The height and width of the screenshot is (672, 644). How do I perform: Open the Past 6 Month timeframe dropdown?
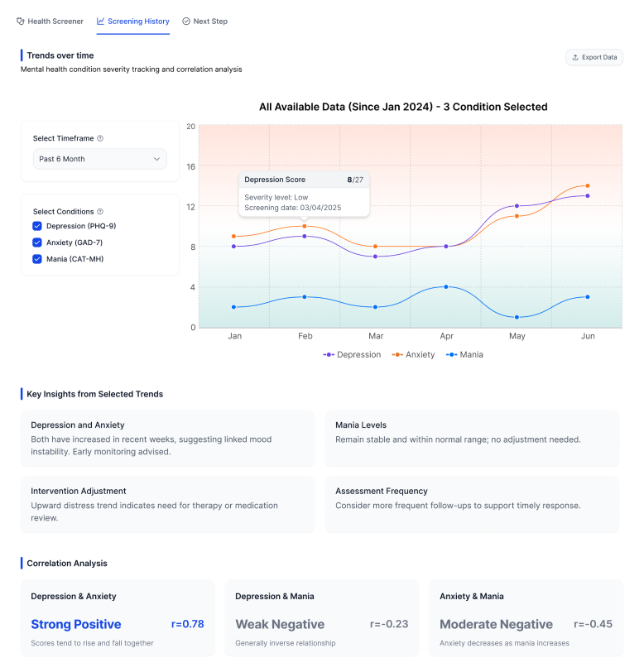(100, 159)
